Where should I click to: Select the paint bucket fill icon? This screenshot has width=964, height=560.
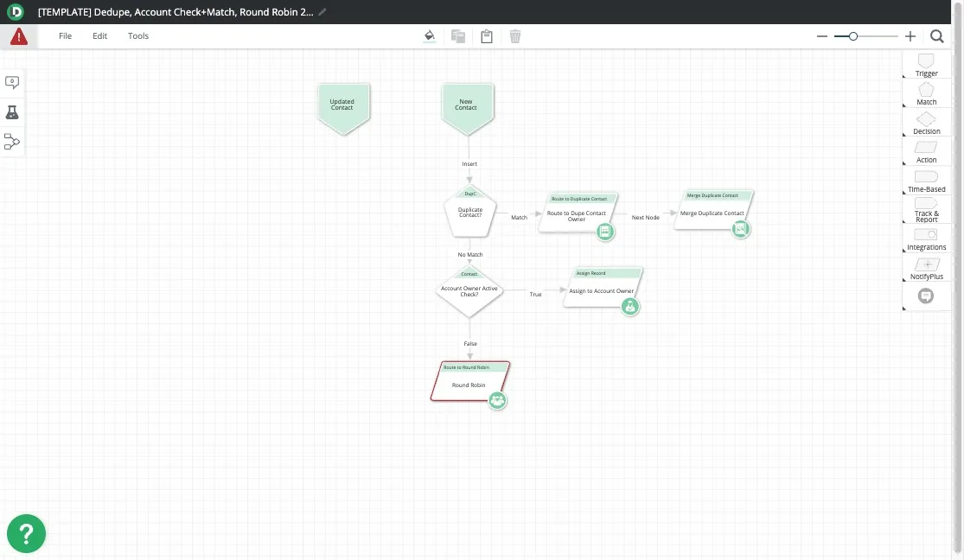(430, 36)
